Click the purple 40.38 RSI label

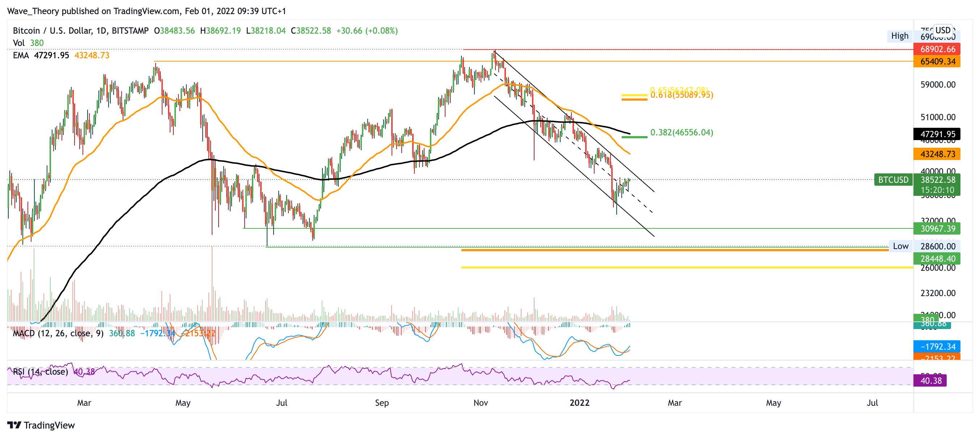(x=930, y=380)
